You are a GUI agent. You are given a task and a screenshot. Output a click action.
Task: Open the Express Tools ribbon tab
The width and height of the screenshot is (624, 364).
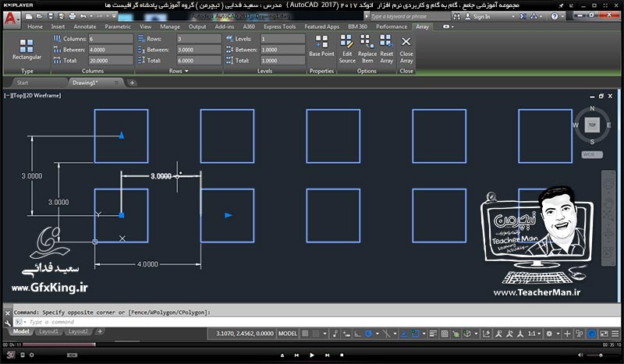tap(280, 27)
